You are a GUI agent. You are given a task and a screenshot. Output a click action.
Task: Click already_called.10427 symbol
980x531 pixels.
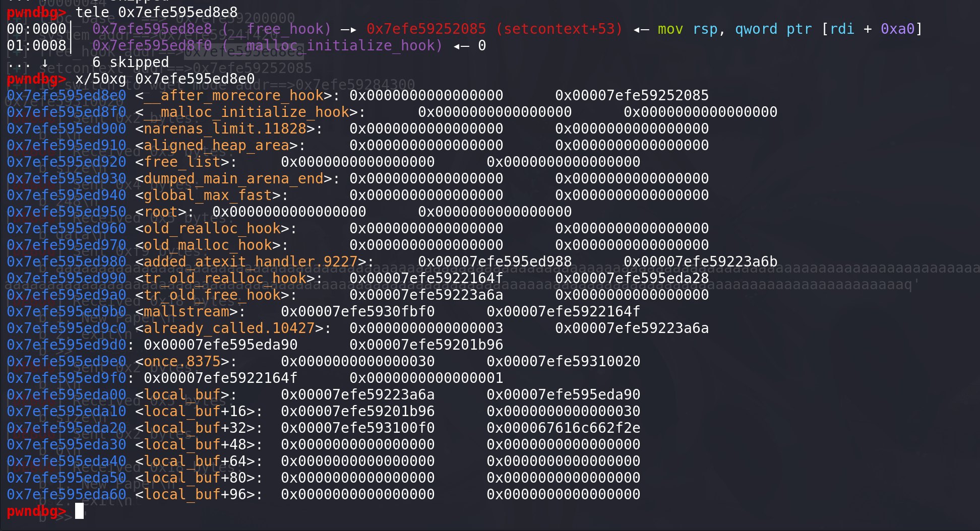[229, 328]
